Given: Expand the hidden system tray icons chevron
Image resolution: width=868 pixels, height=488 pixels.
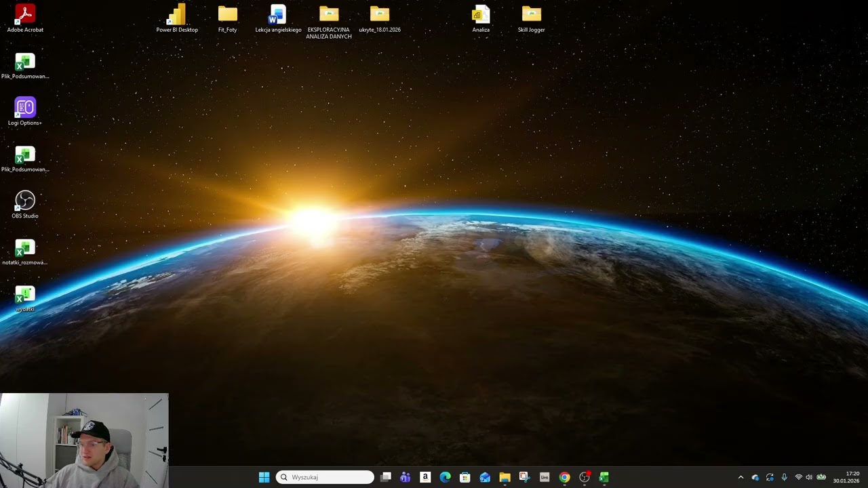Looking at the screenshot, I should point(741,477).
